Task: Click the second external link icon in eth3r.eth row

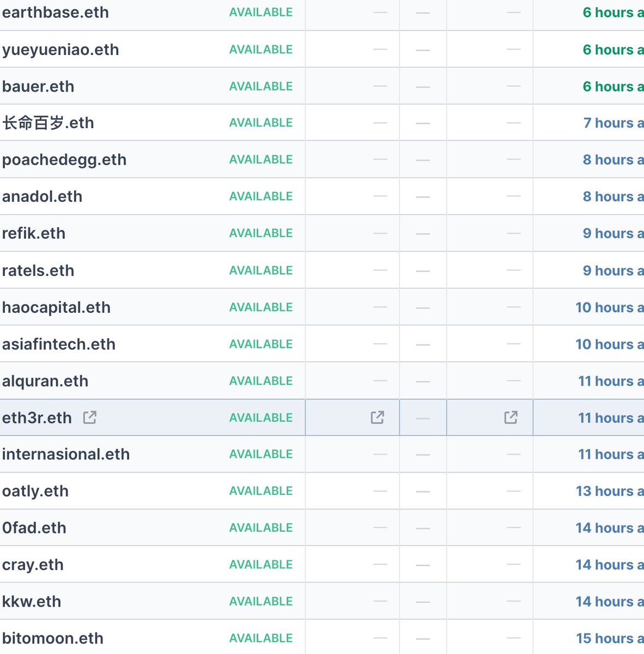Action: click(x=510, y=417)
